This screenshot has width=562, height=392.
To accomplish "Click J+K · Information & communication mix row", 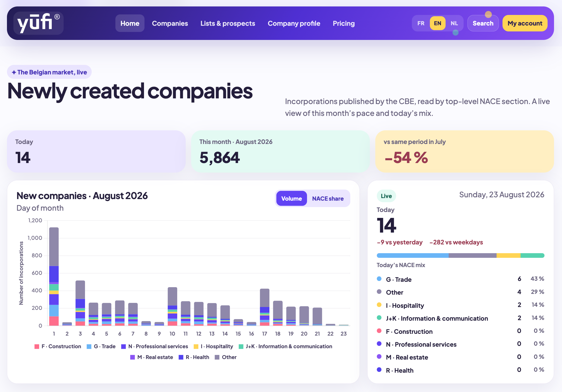I will pos(461,318).
